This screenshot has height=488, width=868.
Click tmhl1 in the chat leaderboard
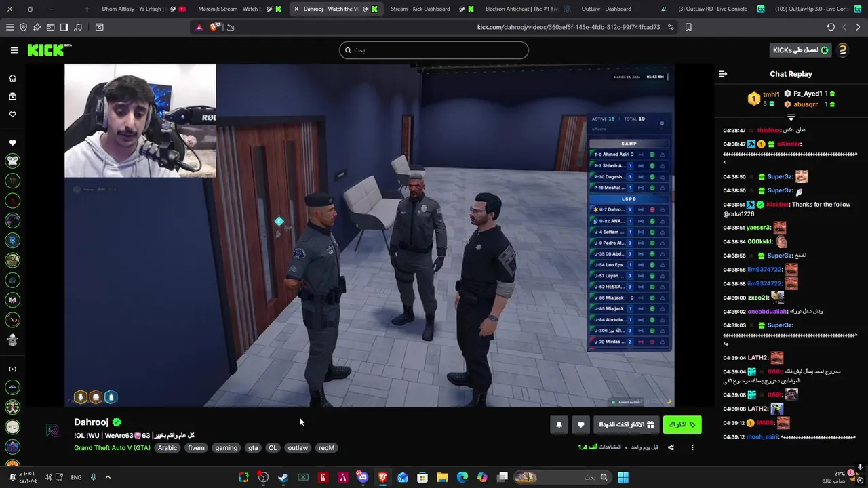771,94
